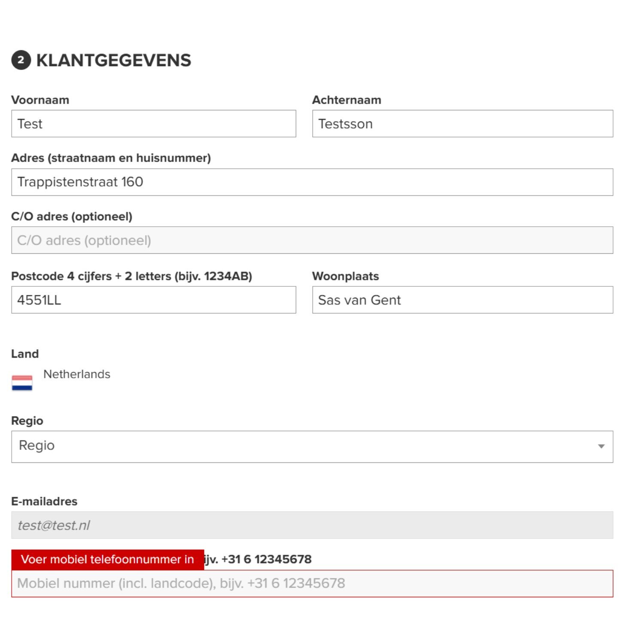The width and height of the screenshot is (644, 644).
Task: Click the E-mailadres label
Action: pyautogui.click(x=44, y=501)
